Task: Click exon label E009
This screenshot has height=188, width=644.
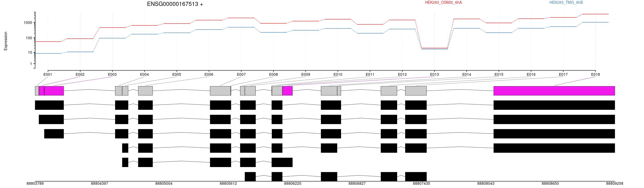Action: pos(306,74)
